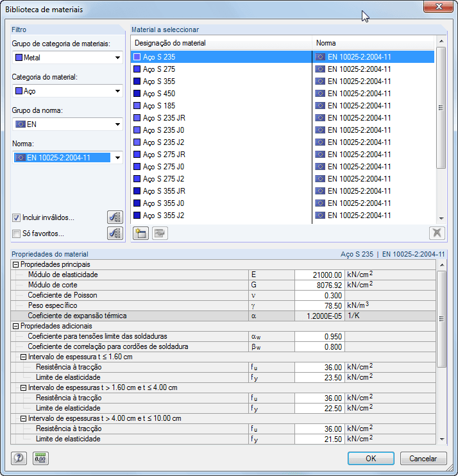Open the units and decimals icon

(x=40, y=458)
